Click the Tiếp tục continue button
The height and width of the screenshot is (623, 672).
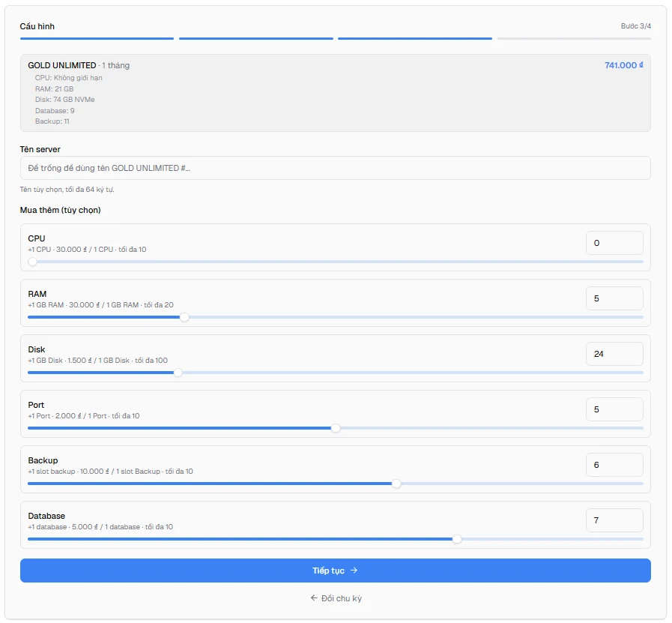pos(336,571)
